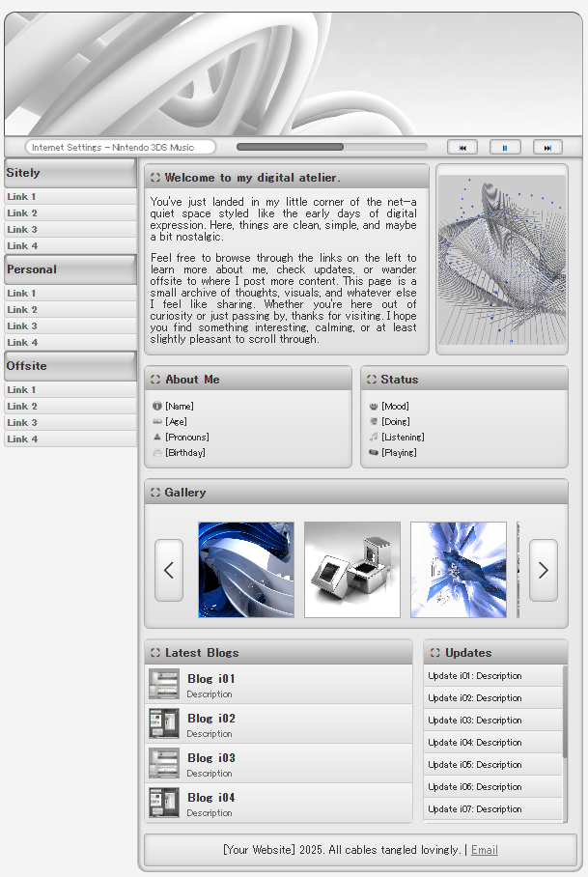
Task: Click the Playing gamepad icon
Action: click(x=374, y=452)
